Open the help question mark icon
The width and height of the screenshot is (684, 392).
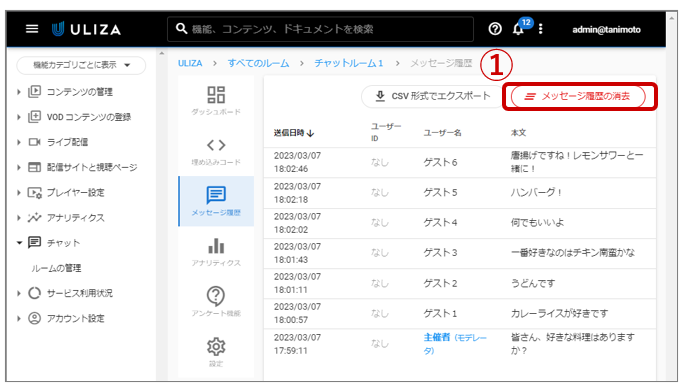(495, 29)
